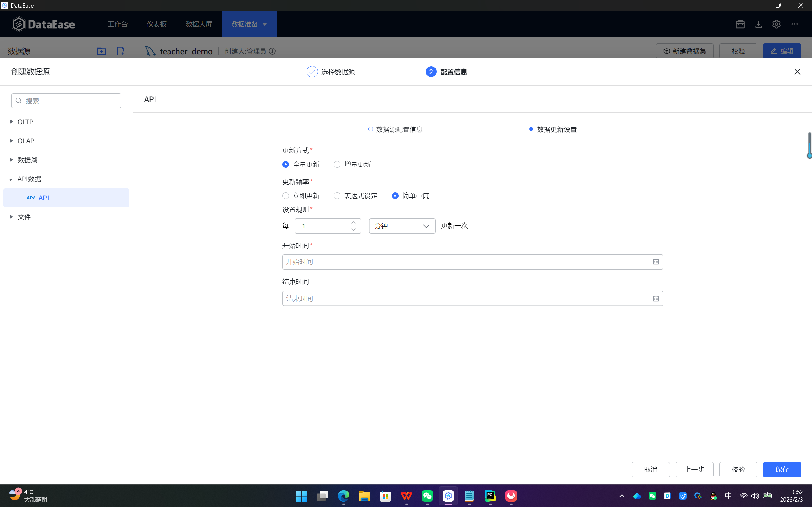Collapse the API数据 tree node
This screenshot has height=507, width=812.
pos(11,179)
